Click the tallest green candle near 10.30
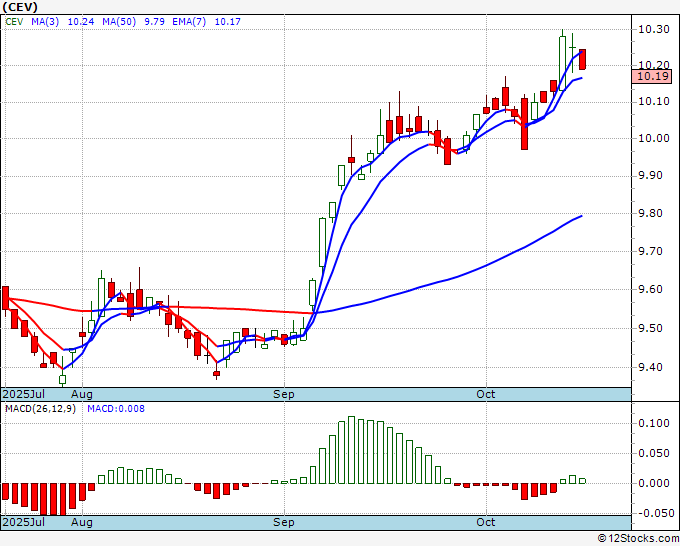This screenshot has width=680, height=546. tap(562, 63)
